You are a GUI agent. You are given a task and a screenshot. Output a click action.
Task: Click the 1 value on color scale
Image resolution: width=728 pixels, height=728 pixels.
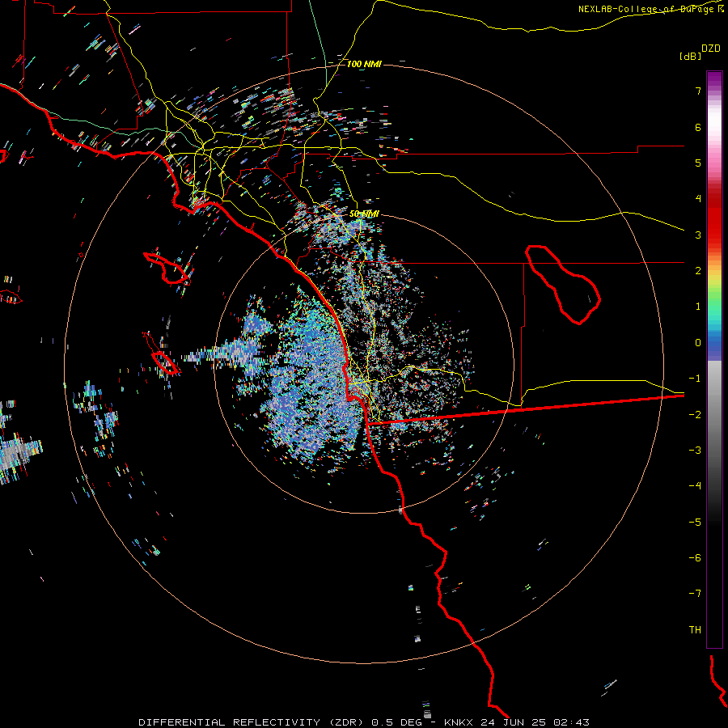click(x=698, y=307)
